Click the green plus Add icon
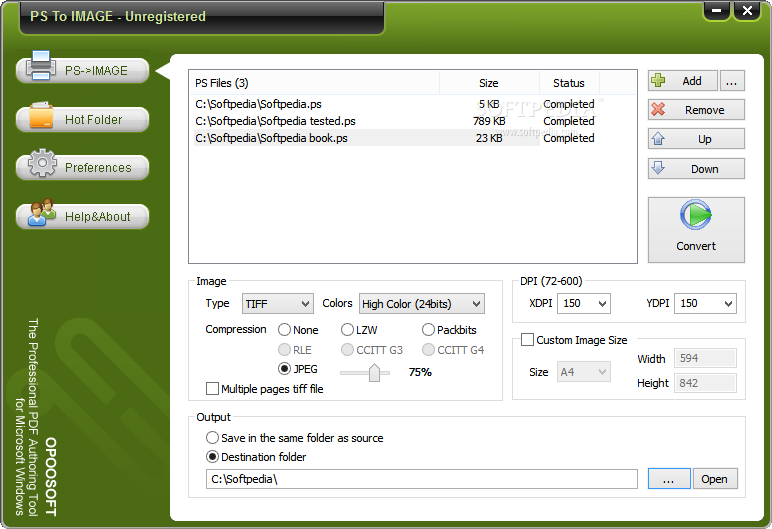This screenshot has width=772, height=529. pyautogui.click(x=658, y=80)
